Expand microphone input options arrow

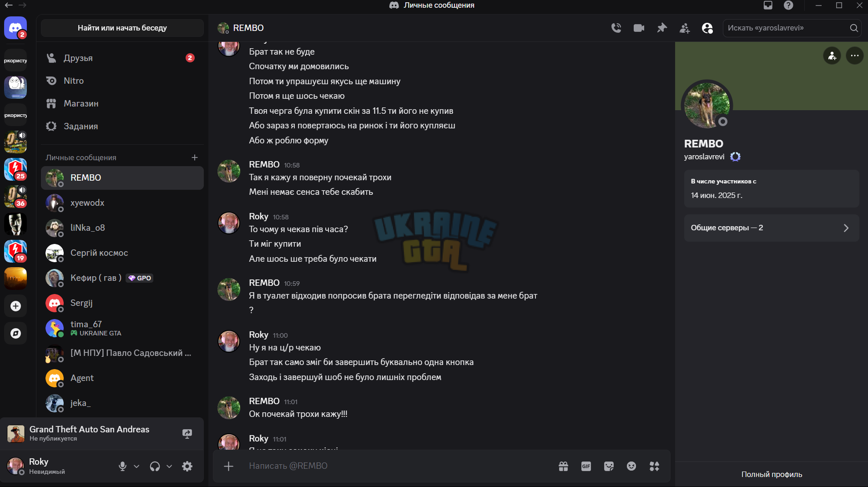coord(136,466)
